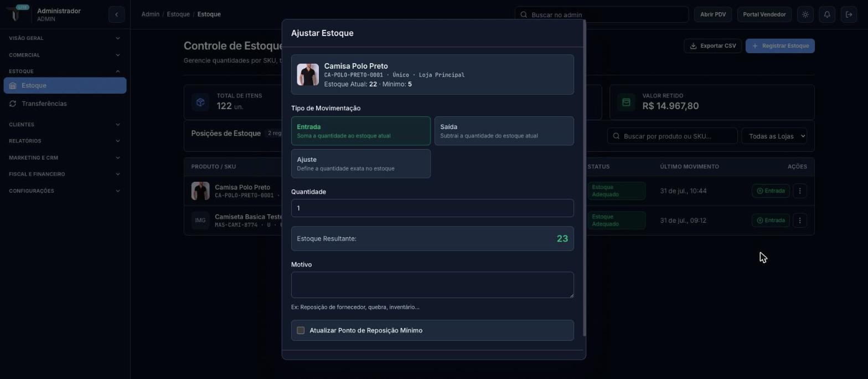Screen dimensions: 868x379
Task: Click the logout icon in the top bar
Action: [849, 14]
